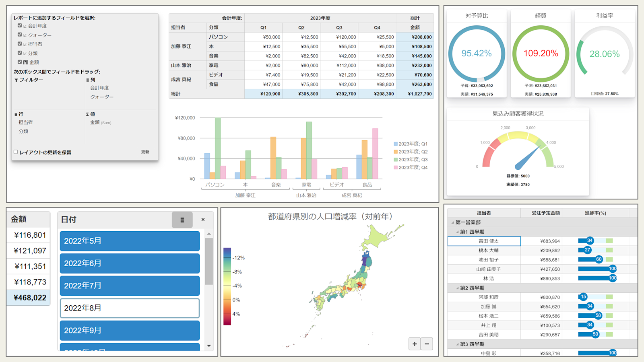Clear the 日付 slicer with the × icon

point(203,220)
